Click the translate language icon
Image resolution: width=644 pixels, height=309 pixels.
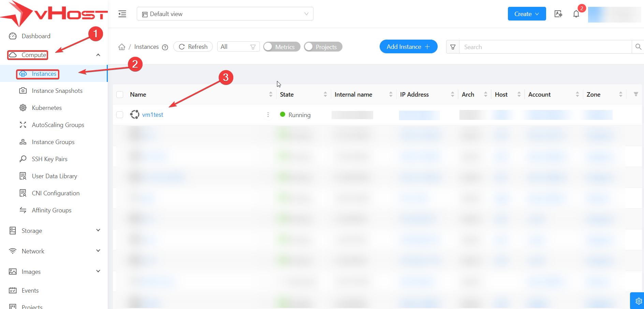(x=558, y=14)
